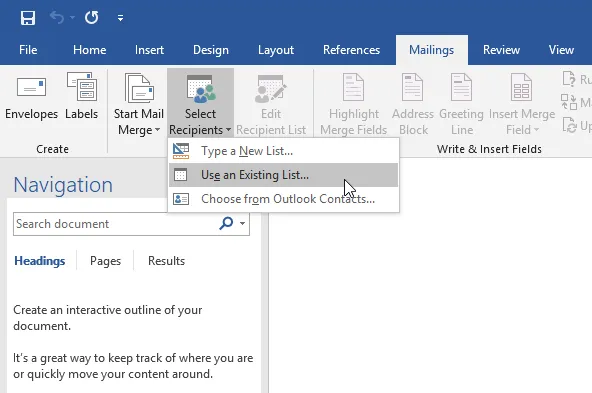Click the Insert Merge Field icon

pos(521,88)
